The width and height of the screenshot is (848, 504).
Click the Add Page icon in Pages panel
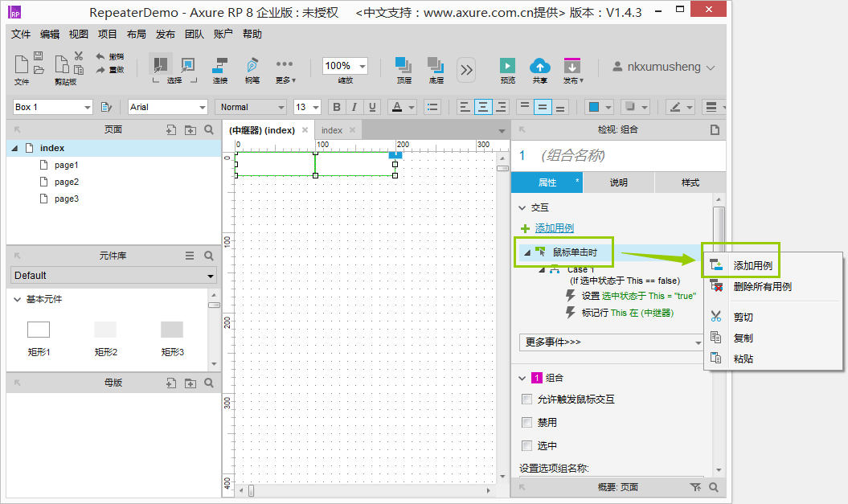[x=171, y=129]
